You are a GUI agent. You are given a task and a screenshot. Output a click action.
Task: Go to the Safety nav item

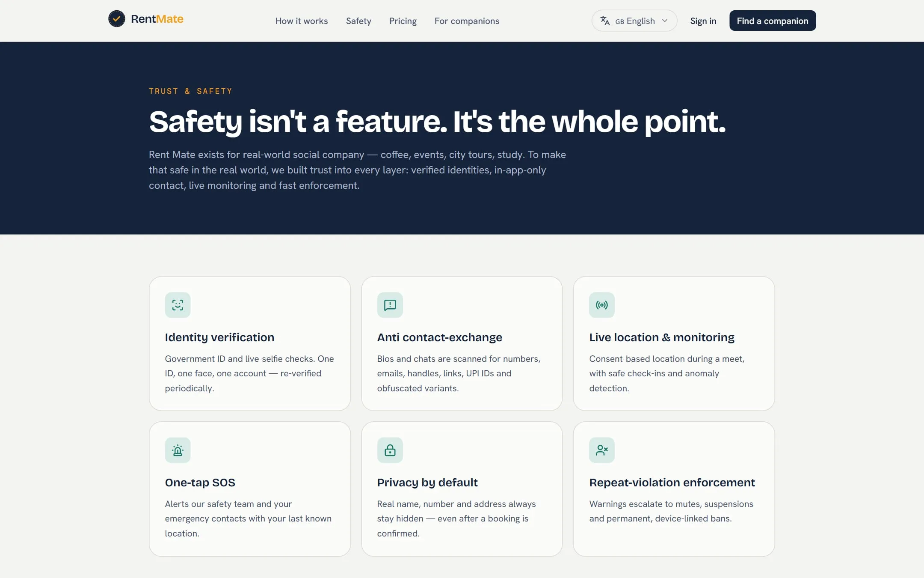point(358,21)
